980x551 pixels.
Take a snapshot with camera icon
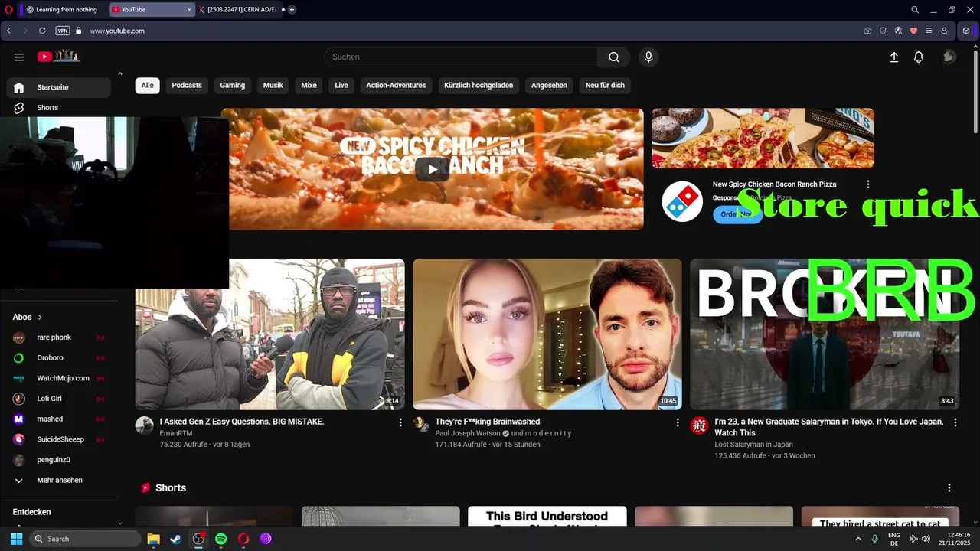867,31
